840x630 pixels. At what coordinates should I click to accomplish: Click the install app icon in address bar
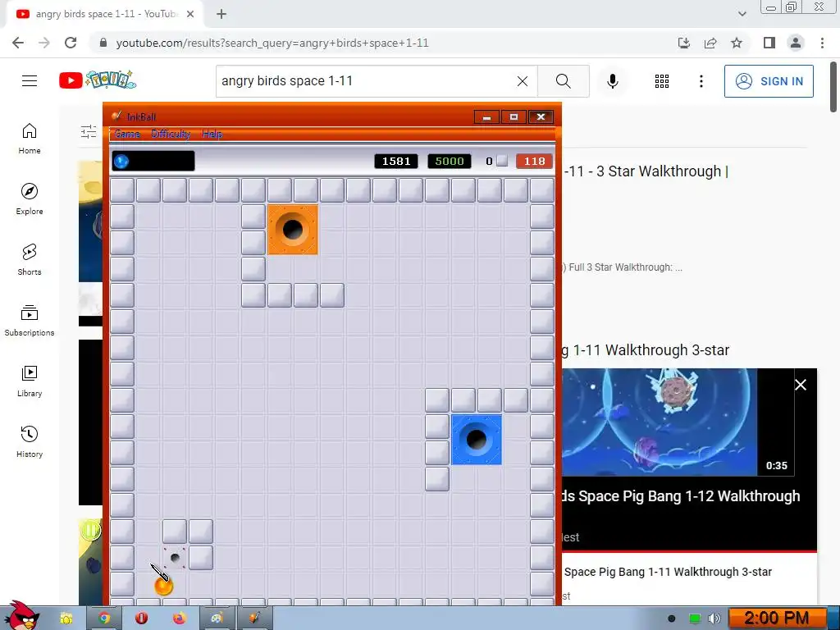coord(683,43)
